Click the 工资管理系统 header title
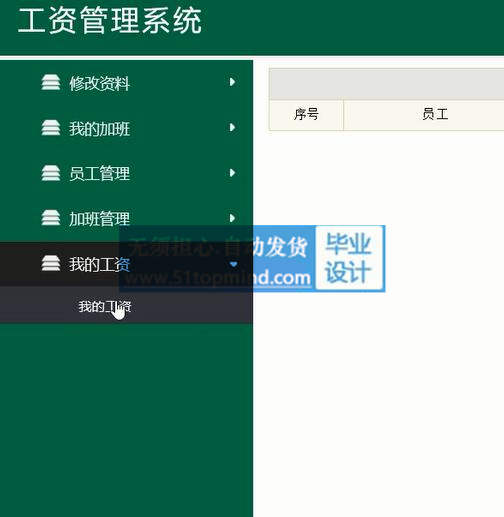 (x=110, y=21)
